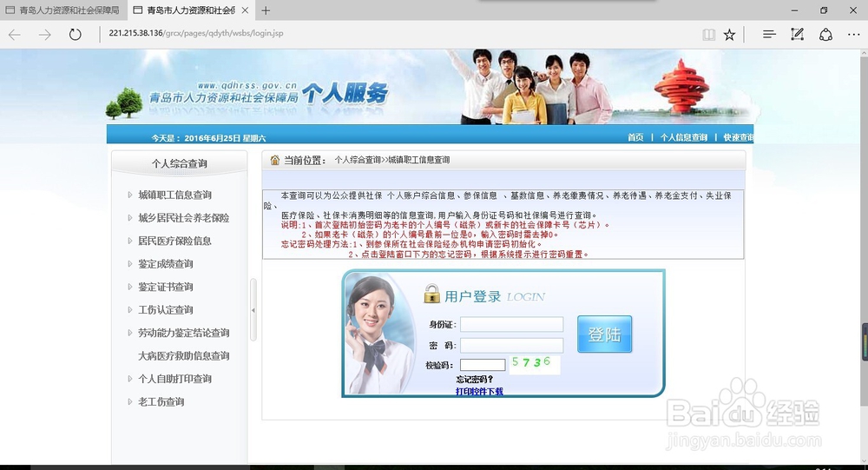
Task: Click the 个人服务 banner title
Action: (345, 93)
